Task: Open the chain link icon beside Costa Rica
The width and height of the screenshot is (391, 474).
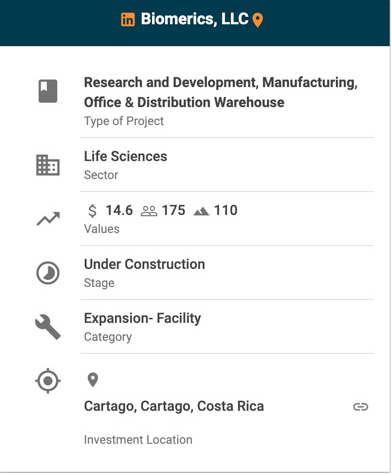Action: 361,407
